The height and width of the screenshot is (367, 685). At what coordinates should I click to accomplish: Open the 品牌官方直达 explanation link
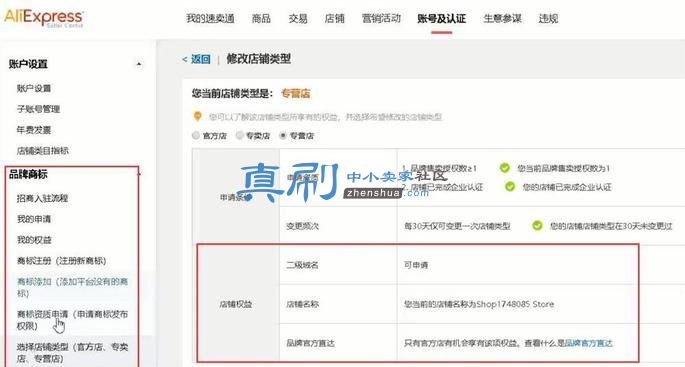pos(589,343)
